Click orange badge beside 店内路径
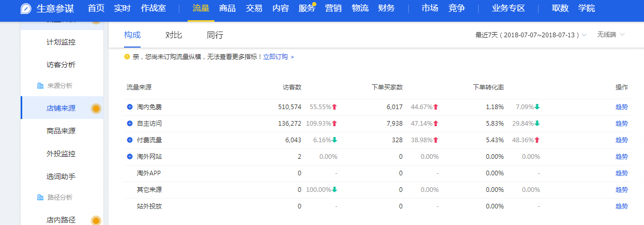The width and height of the screenshot is (644, 225). point(96,220)
